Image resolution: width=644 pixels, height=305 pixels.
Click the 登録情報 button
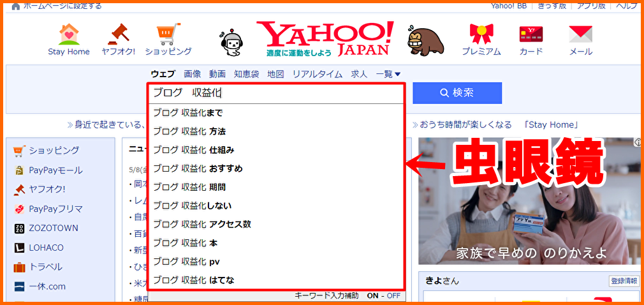point(624,281)
